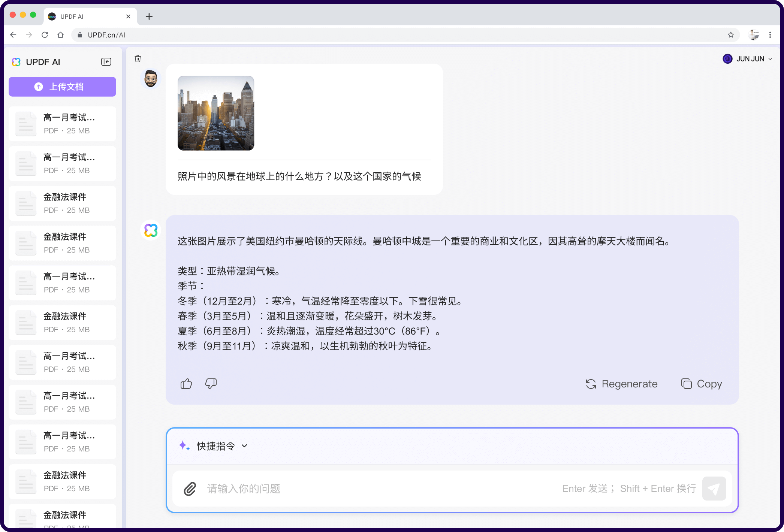Collapse the sidebar with the panel icon
784x532 pixels.
click(106, 62)
